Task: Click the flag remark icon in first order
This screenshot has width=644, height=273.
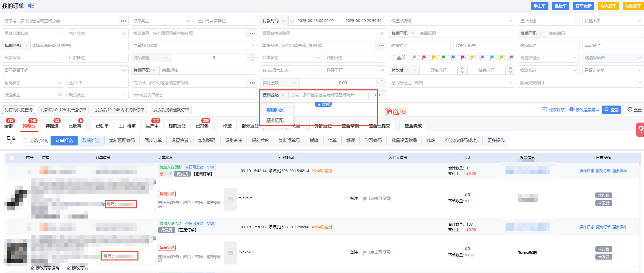Action: click(x=365, y=199)
